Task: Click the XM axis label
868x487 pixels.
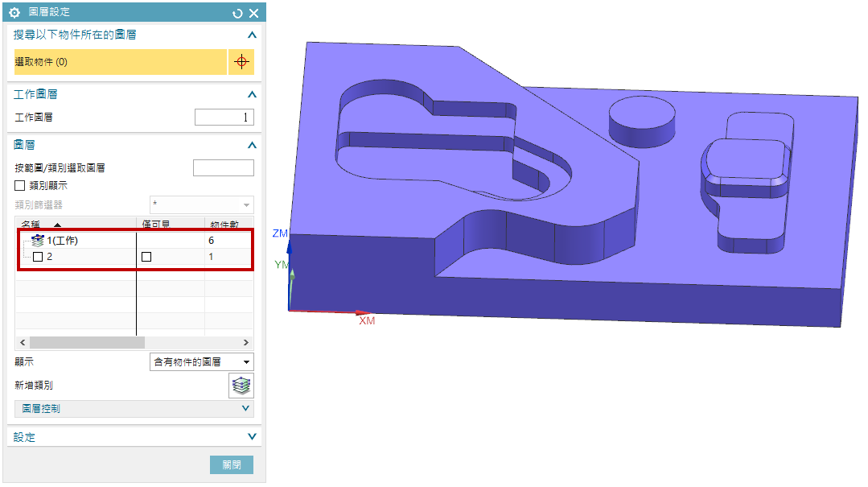Action: 367,321
